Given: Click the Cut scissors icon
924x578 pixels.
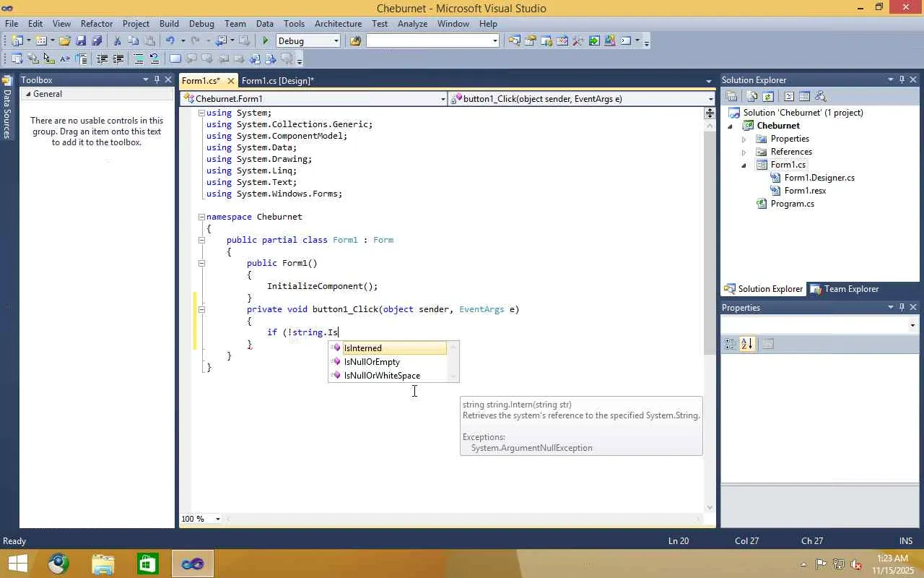Looking at the screenshot, I should [x=117, y=41].
